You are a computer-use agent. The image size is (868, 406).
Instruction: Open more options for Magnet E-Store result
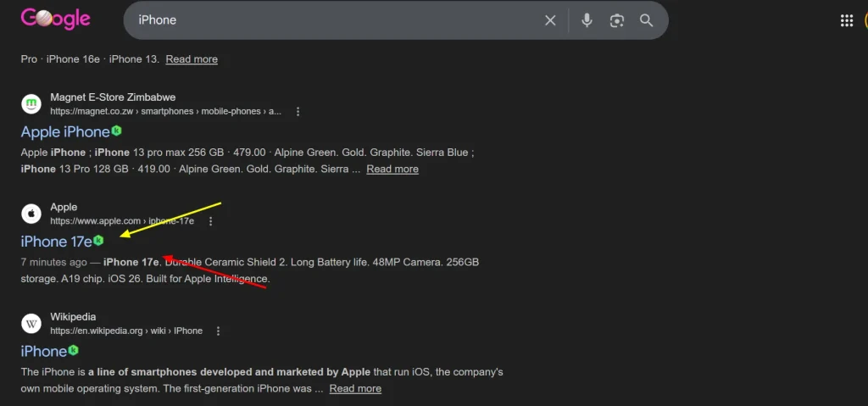coord(298,112)
